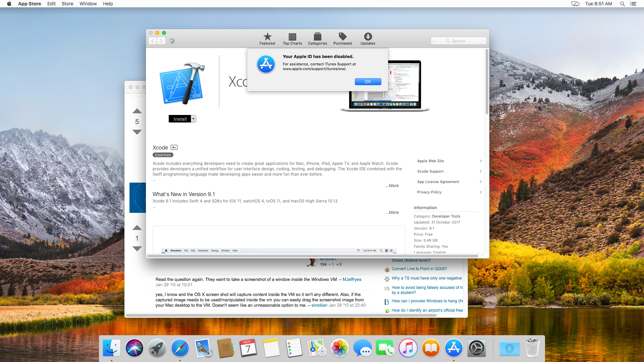Open the Top Charts list
Viewport: 644px width, 362px height.
point(292,39)
